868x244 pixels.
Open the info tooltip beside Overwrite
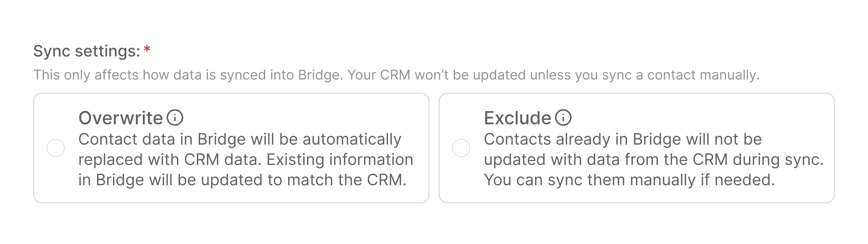175,117
